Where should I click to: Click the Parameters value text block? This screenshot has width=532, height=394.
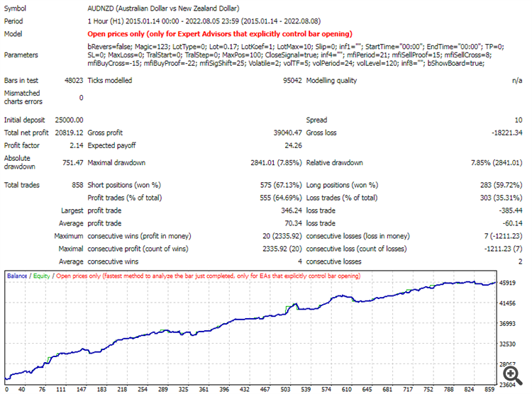(x=296, y=55)
